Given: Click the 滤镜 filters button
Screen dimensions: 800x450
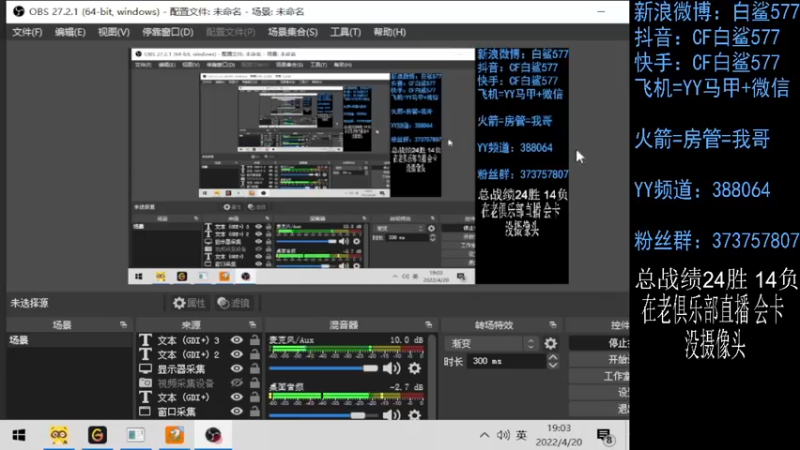Looking at the screenshot, I should [234, 303].
